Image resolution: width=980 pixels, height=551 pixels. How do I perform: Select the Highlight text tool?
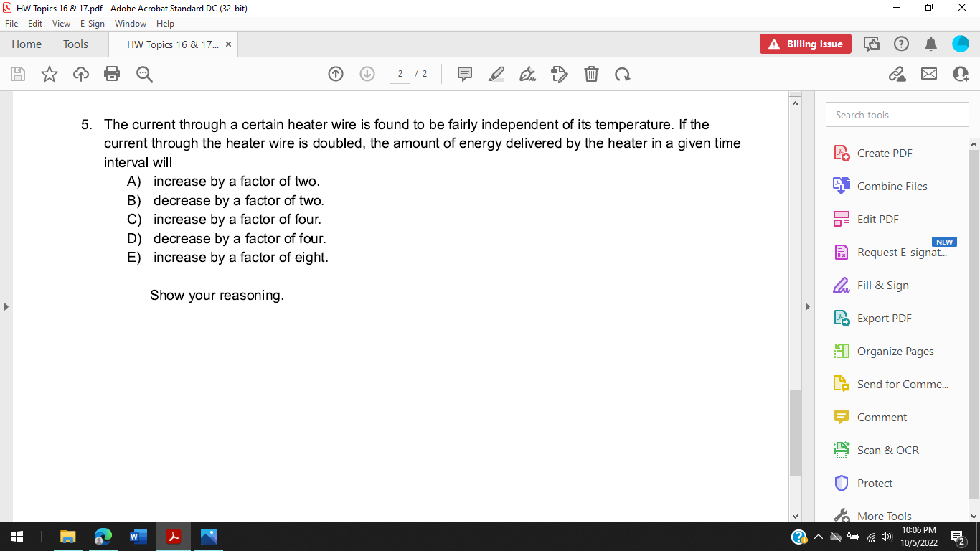pos(496,74)
